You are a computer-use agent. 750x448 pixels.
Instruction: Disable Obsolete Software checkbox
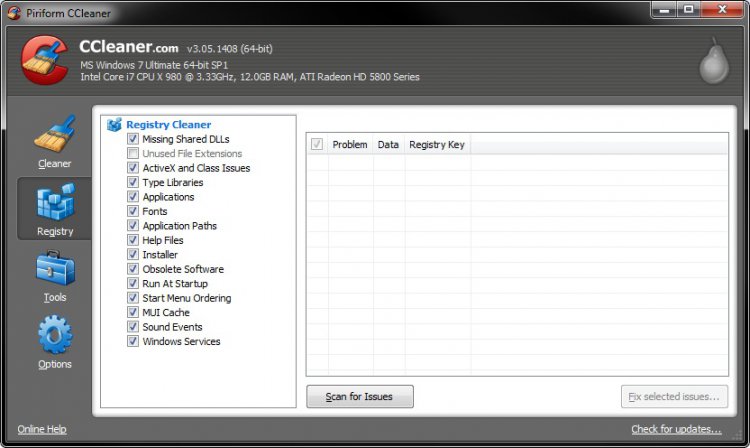tap(133, 269)
